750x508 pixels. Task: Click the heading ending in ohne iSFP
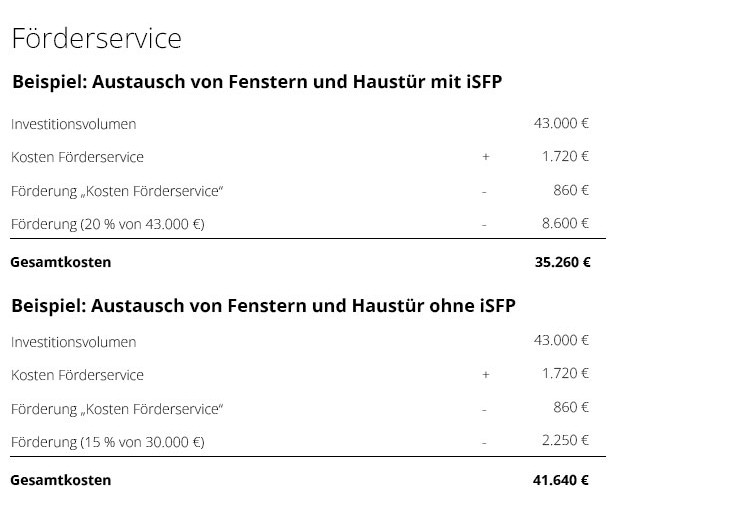click(263, 305)
